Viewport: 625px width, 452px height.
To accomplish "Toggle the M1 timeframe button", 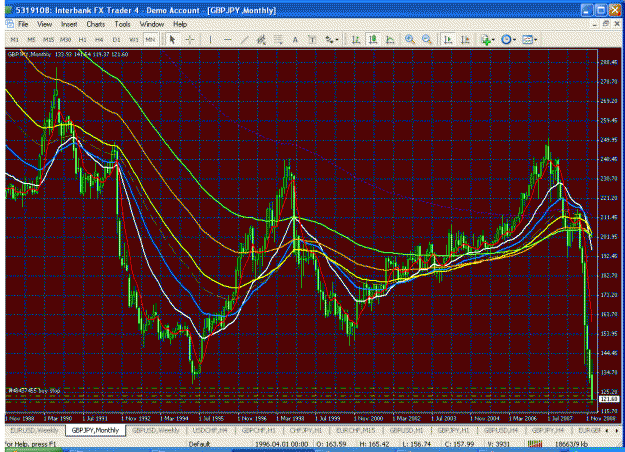I will tap(14, 39).
